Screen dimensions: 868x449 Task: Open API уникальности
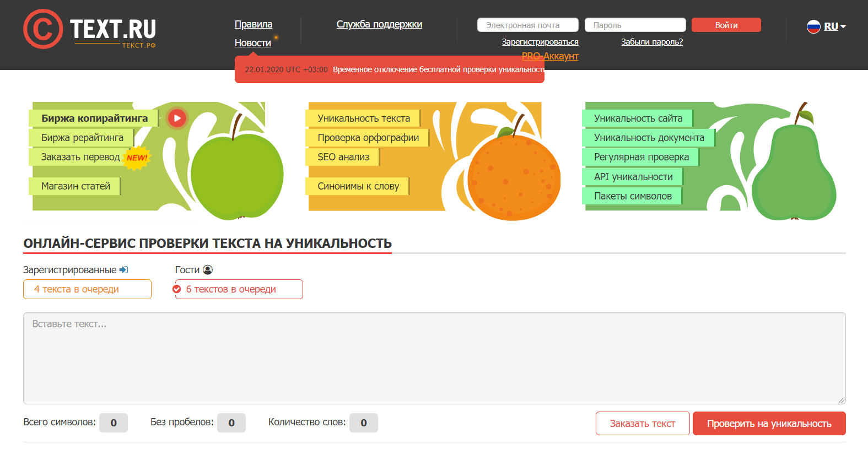click(x=633, y=177)
